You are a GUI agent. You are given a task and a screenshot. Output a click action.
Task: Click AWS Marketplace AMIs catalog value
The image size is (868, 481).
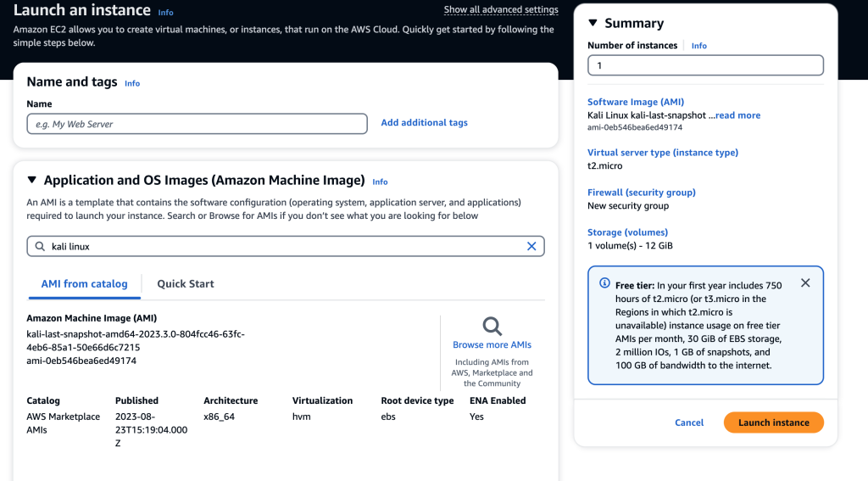pos(63,423)
